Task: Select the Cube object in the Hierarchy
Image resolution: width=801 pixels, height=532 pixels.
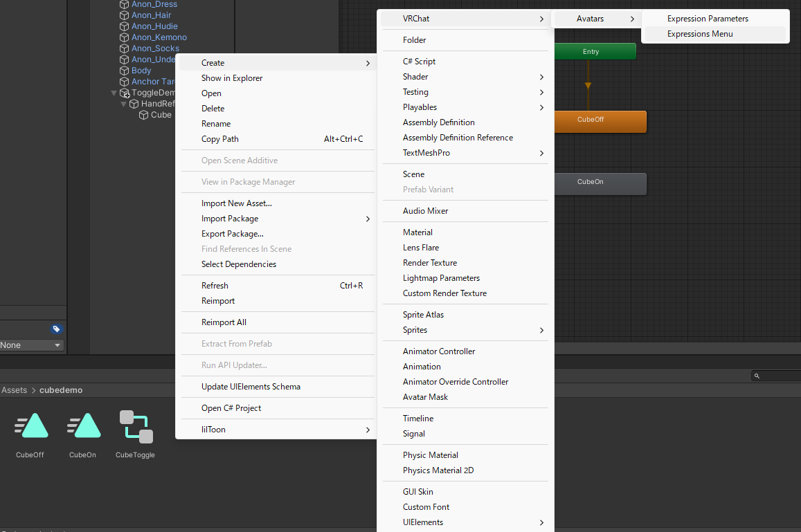Action: point(161,115)
